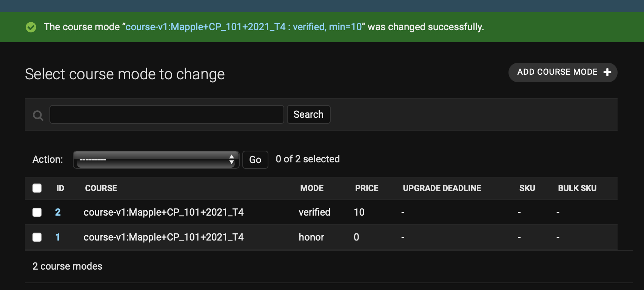The height and width of the screenshot is (290, 644).
Task: Click the magnifying glass search icon
Action: (37, 114)
